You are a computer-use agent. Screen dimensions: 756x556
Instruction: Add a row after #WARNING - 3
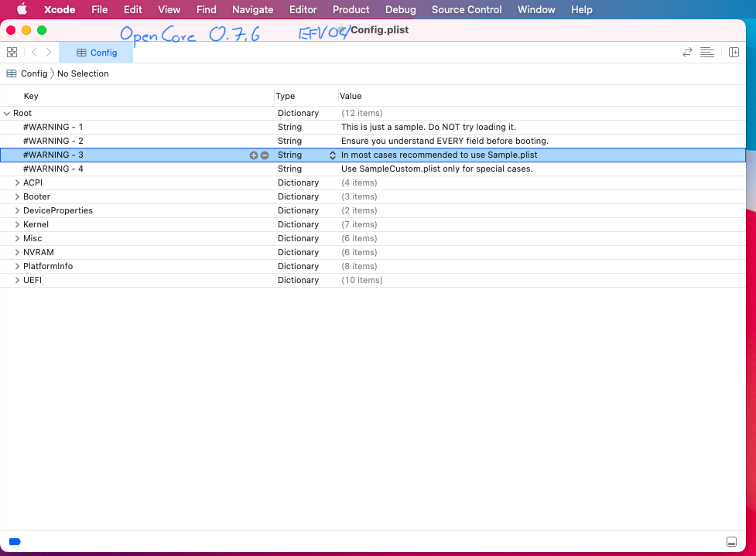coord(254,155)
